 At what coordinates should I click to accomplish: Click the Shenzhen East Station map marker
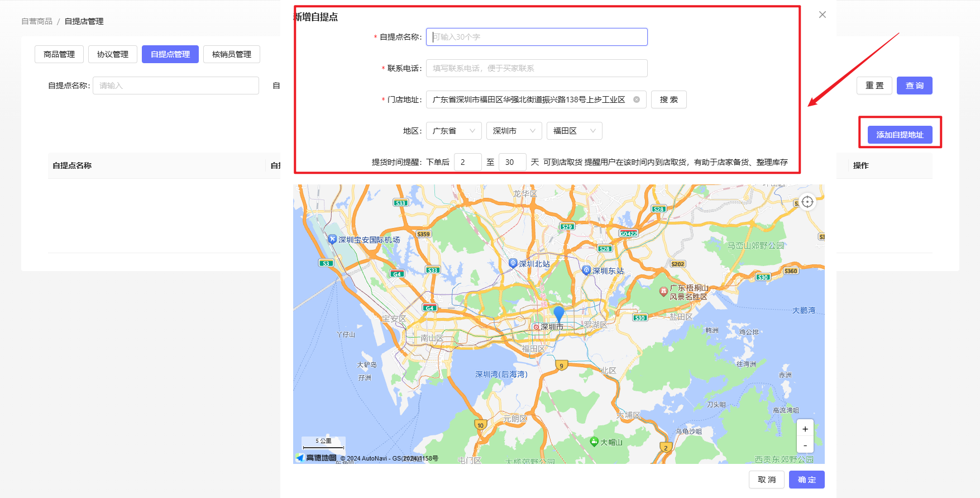click(586, 271)
